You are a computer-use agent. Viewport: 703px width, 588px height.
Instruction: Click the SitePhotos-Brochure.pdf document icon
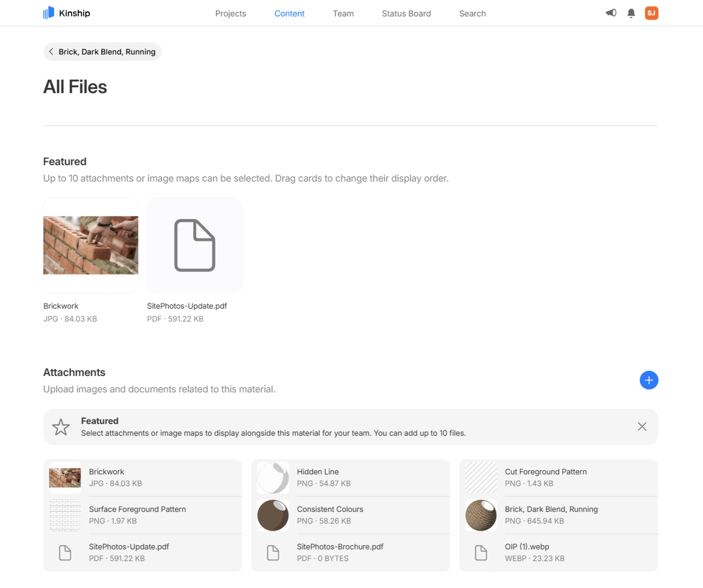(272, 553)
